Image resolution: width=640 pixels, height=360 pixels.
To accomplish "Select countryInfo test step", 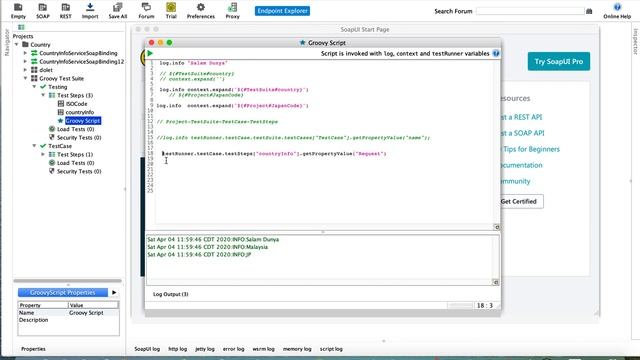I will click(x=80, y=112).
